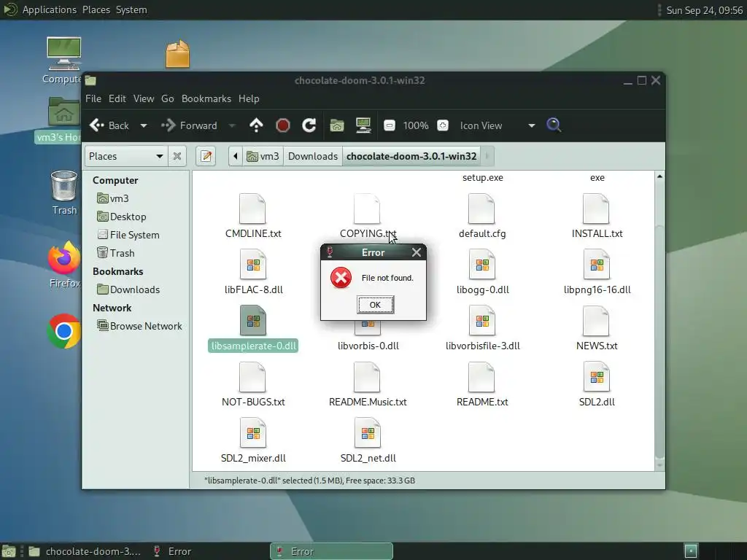
Task: Select vm3 in the sidebar
Action: [113, 198]
